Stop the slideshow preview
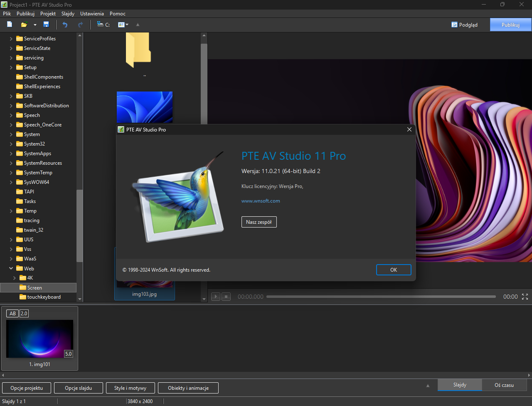 [x=226, y=297]
